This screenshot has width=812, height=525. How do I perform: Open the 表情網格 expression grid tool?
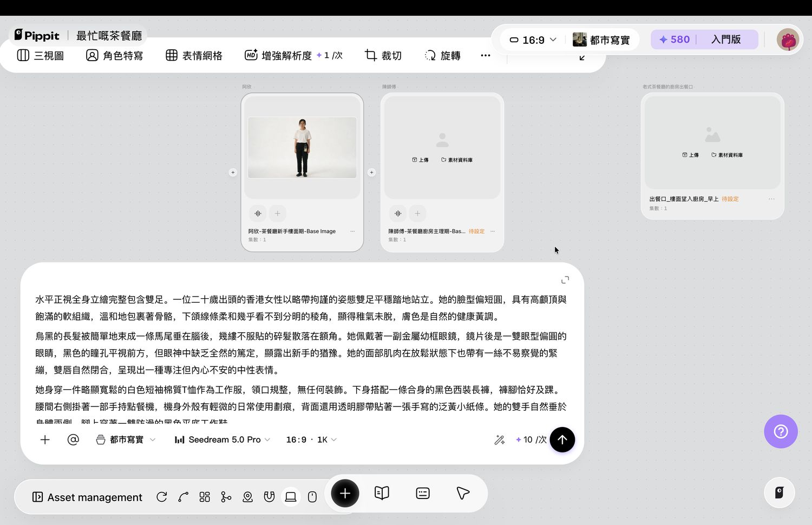tap(194, 55)
